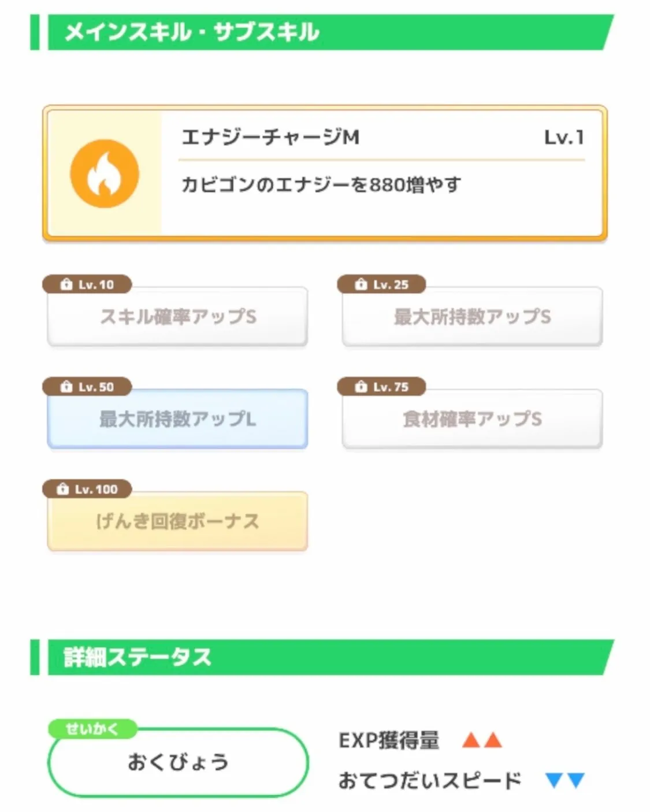
Task: Open the 食材確率アップS sub skill
Action: (472, 419)
